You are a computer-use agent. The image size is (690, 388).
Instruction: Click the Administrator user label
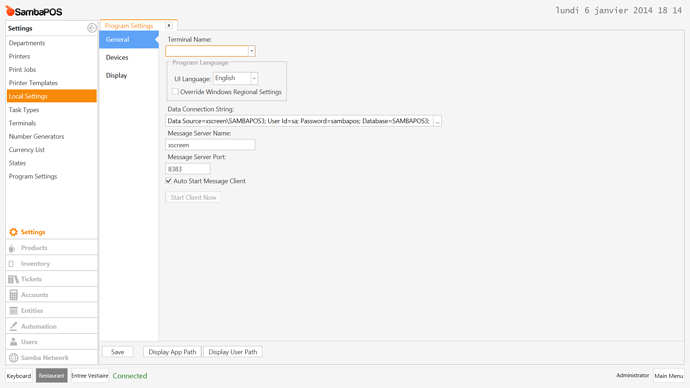pos(633,375)
